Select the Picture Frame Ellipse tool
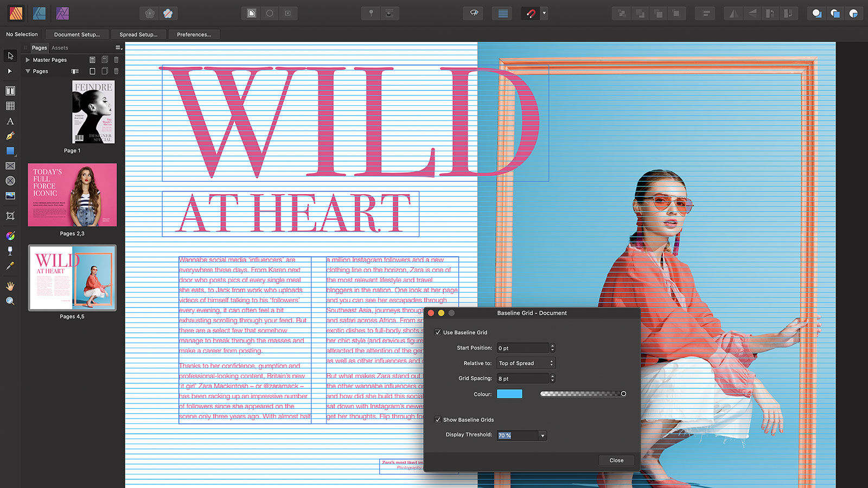The width and height of the screenshot is (868, 488). [x=10, y=181]
